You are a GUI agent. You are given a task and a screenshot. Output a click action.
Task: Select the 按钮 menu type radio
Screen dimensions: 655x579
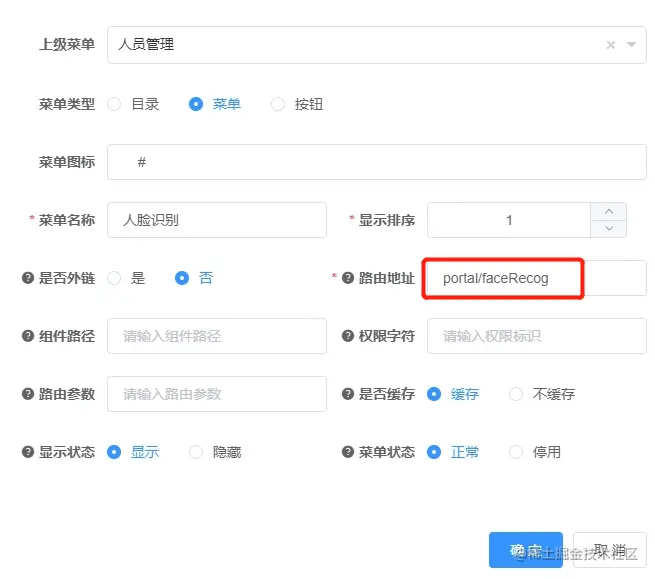click(x=278, y=104)
